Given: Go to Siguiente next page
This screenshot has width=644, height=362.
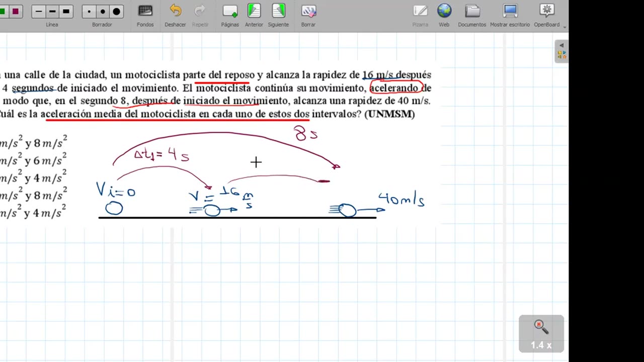Looking at the screenshot, I should [x=278, y=11].
